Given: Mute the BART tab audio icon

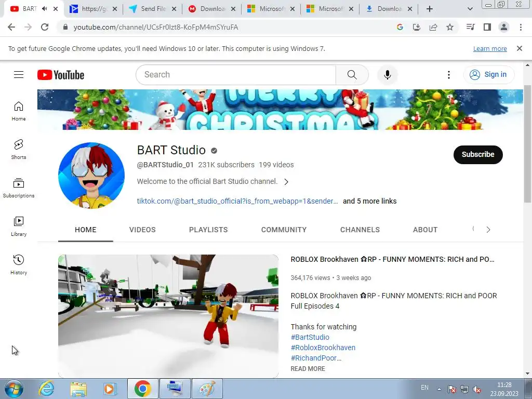Looking at the screenshot, I should (x=45, y=9).
